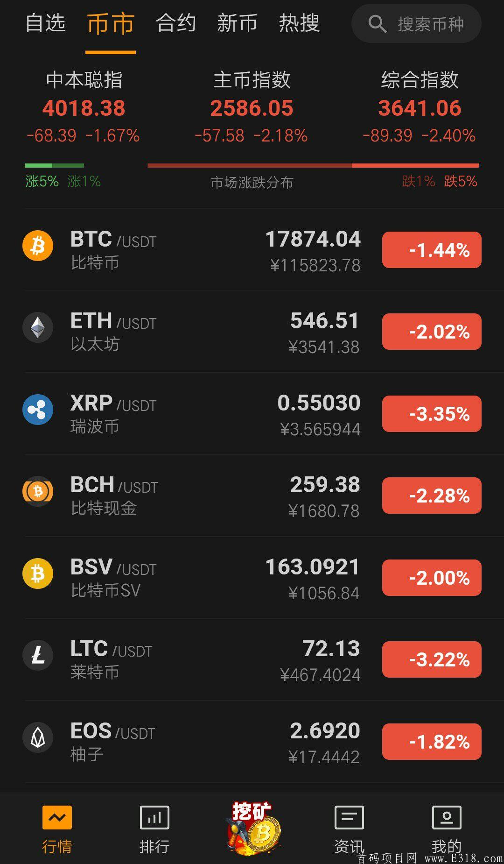The image size is (504, 864).
Task: Tap the XRP ripple coin icon
Action: coord(38,410)
